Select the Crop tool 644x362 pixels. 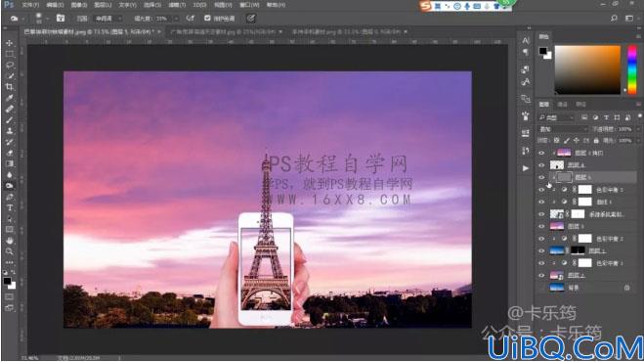10,87
